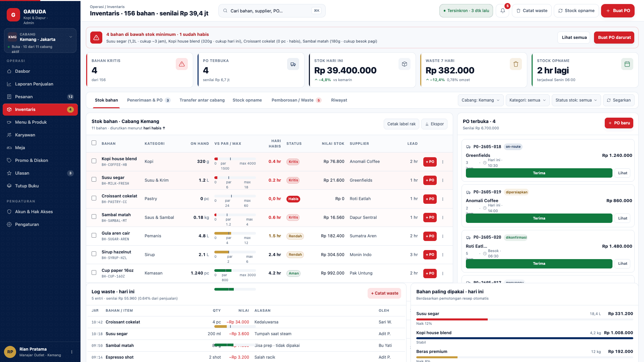Screen dimensions: 644x362
Task: Open user menu dots beside Rian Pratama
Action: [71, 352]
